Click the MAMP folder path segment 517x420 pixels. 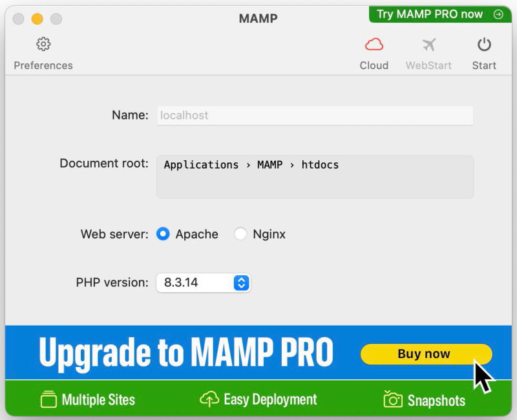tap(269, 165)
